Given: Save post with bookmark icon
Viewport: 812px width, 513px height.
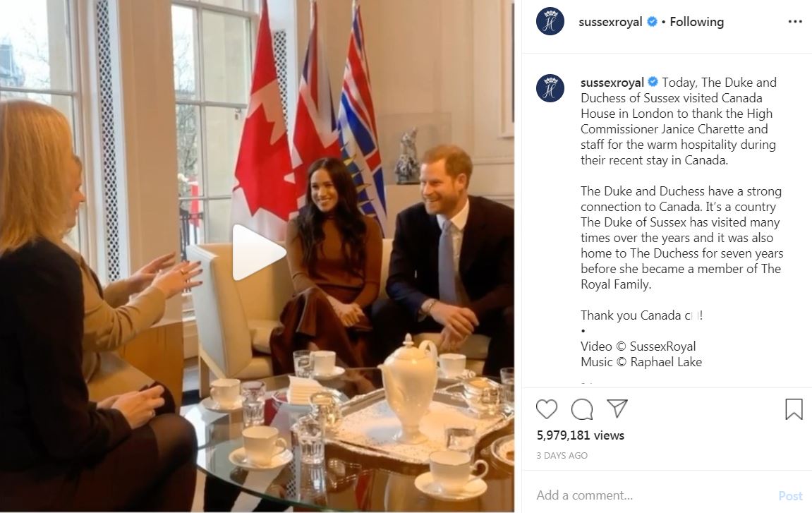Looking at the screenshot, I should pyautogui.click(x=794, y=409).
